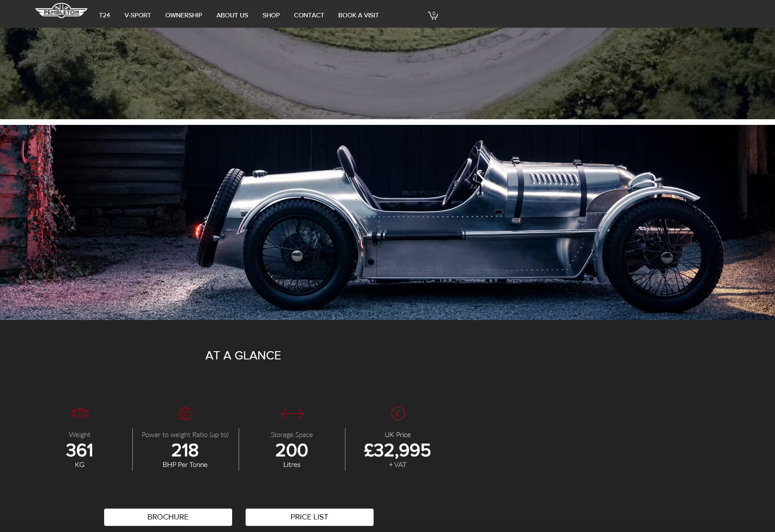Open the T24 menu item
775x532 pixels.
point(105,15)
